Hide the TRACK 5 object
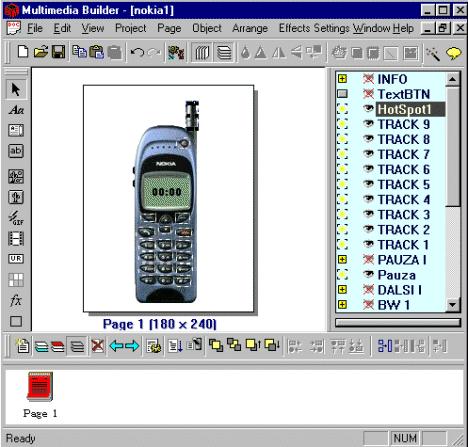This screenshot has height=447, width=468. pyautogui.click(x=368, y=184)
